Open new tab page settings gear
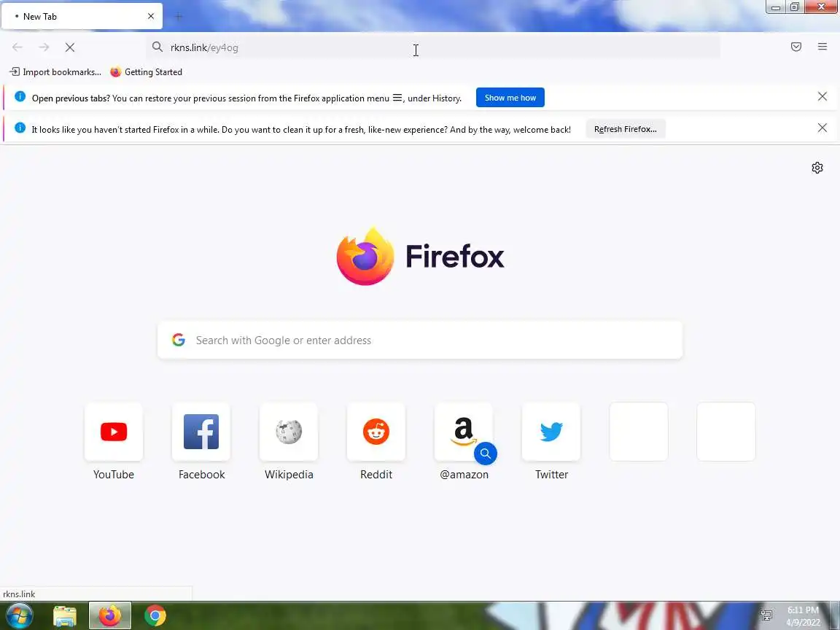 pyautogui.click(x=817, y=168)
